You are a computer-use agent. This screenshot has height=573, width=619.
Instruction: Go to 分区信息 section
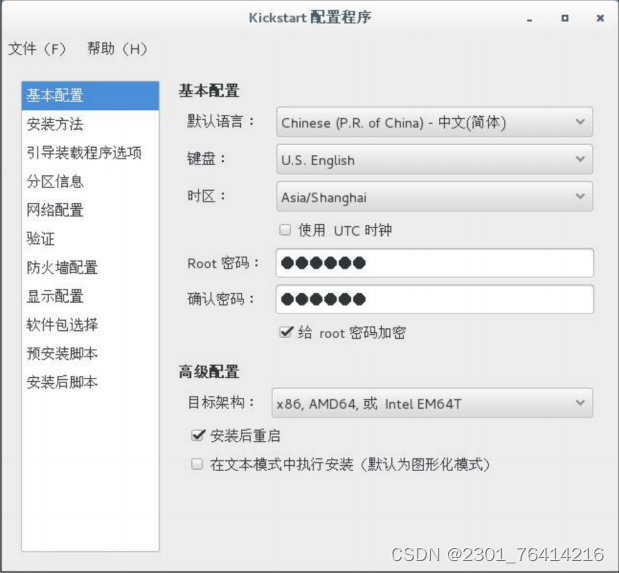pos(90,182)
